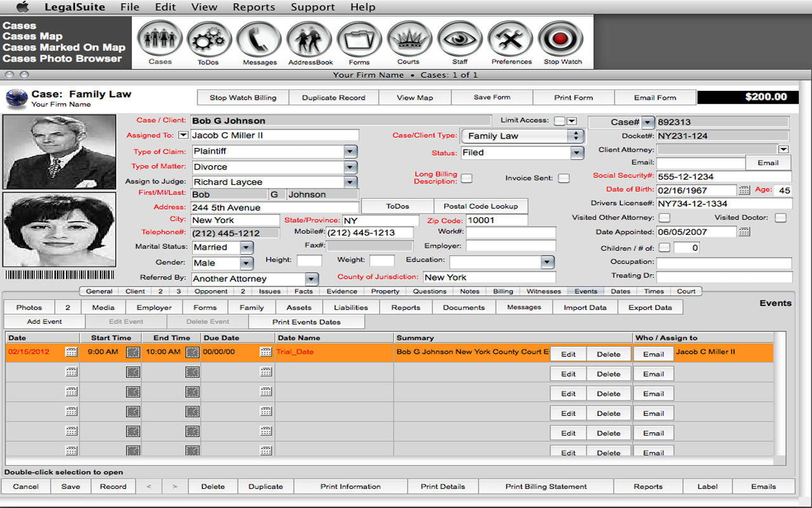
Task: Click the View Map button
Action: click(415, 98)
